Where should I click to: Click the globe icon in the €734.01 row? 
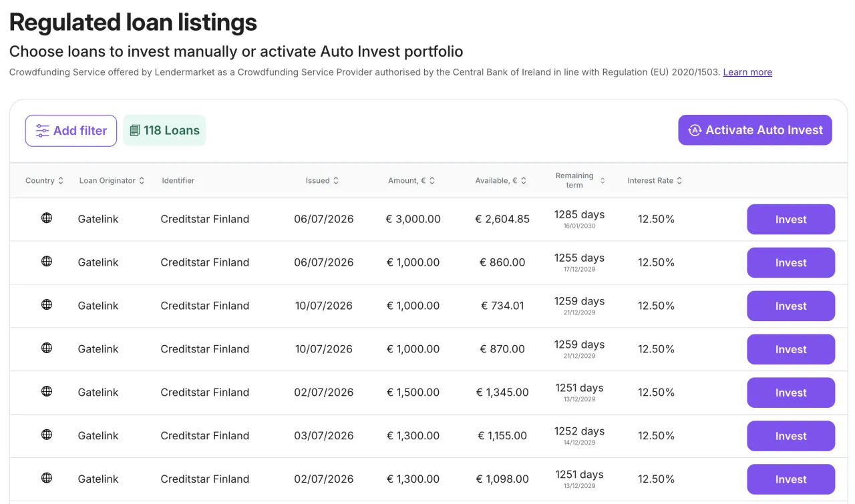point(47,304)
